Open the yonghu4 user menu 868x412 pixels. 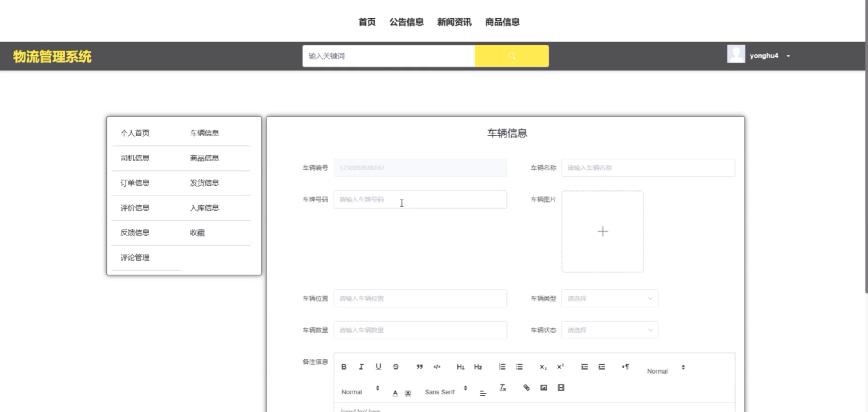click(x=764, y=56)
